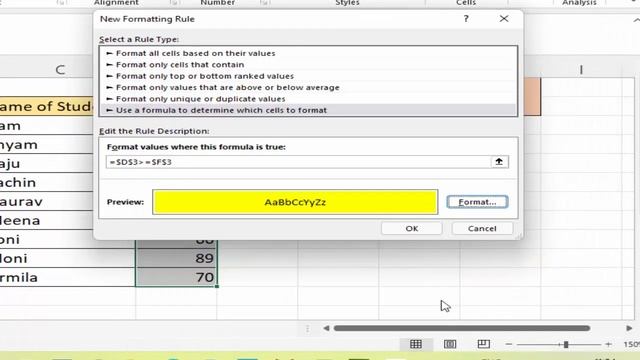Cancel the New Formatting Rule dialog
The width and height of the screenshot is (640, 360).
[482, 229]
